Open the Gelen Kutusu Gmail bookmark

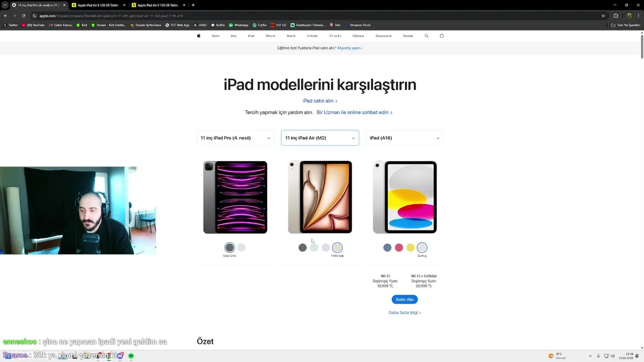(60, 25)
